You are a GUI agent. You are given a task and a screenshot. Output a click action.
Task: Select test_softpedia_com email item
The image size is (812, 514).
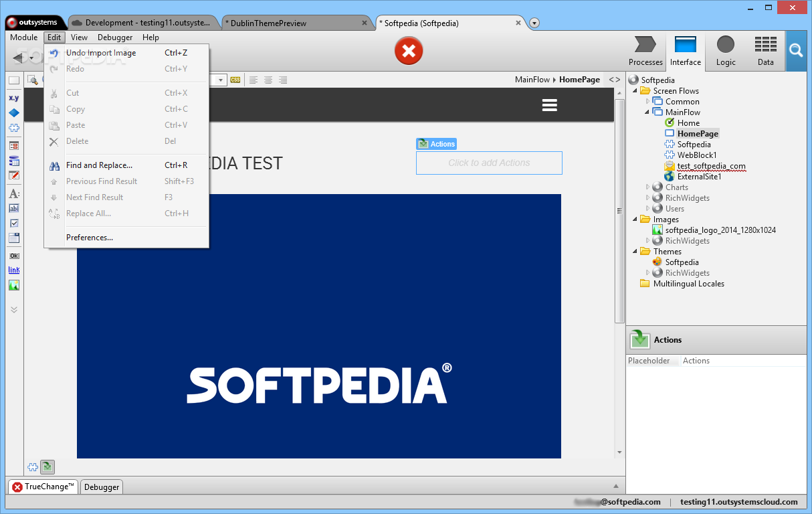705,166
